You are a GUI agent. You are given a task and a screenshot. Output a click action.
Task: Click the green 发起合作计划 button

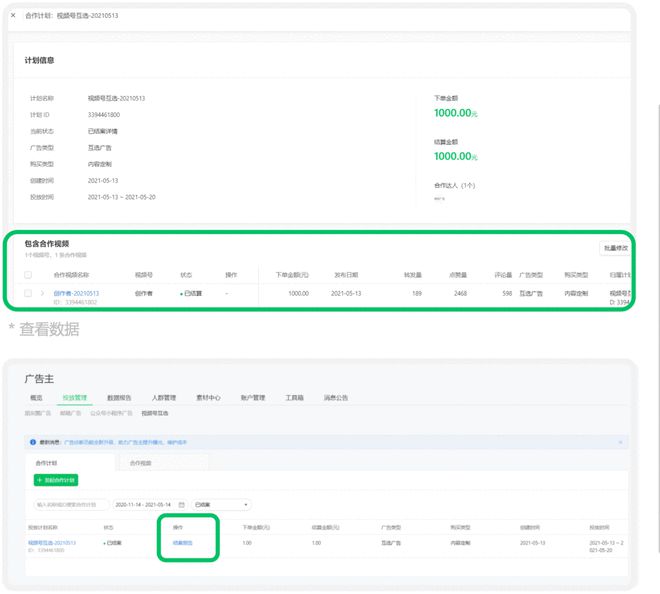coord(56,480)
